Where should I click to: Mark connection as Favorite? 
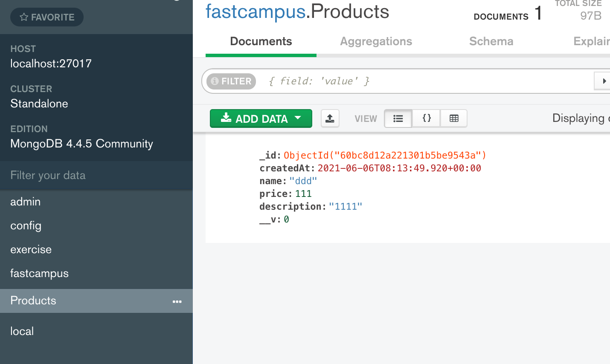pyautogui.click(x=47, y=17)
